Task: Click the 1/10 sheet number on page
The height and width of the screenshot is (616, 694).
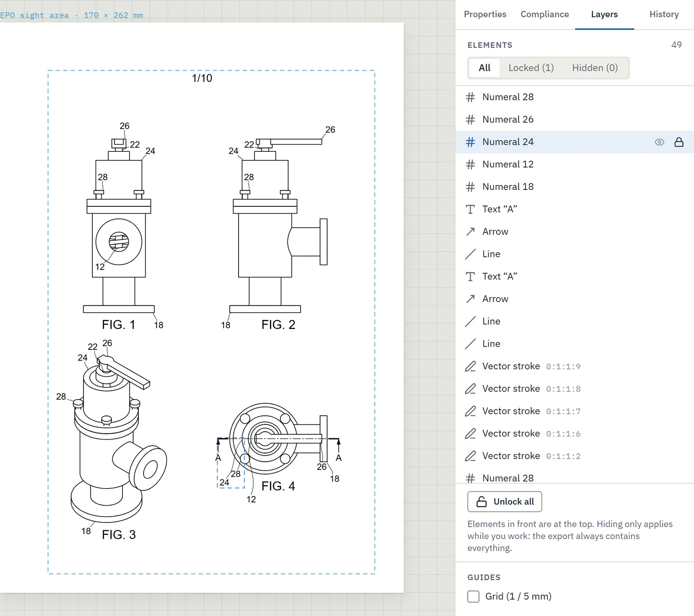Action: [202, 78]
